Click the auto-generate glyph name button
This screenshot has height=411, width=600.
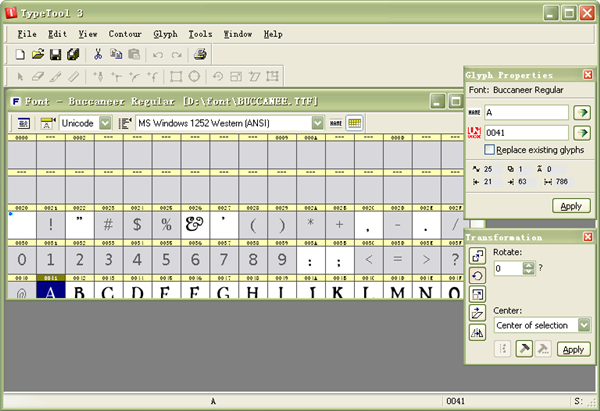581,112
